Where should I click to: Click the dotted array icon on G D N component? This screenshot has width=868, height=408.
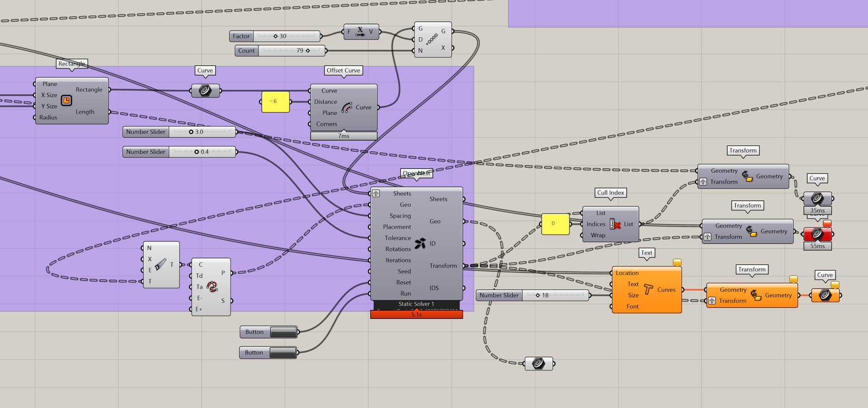[432, 39]
